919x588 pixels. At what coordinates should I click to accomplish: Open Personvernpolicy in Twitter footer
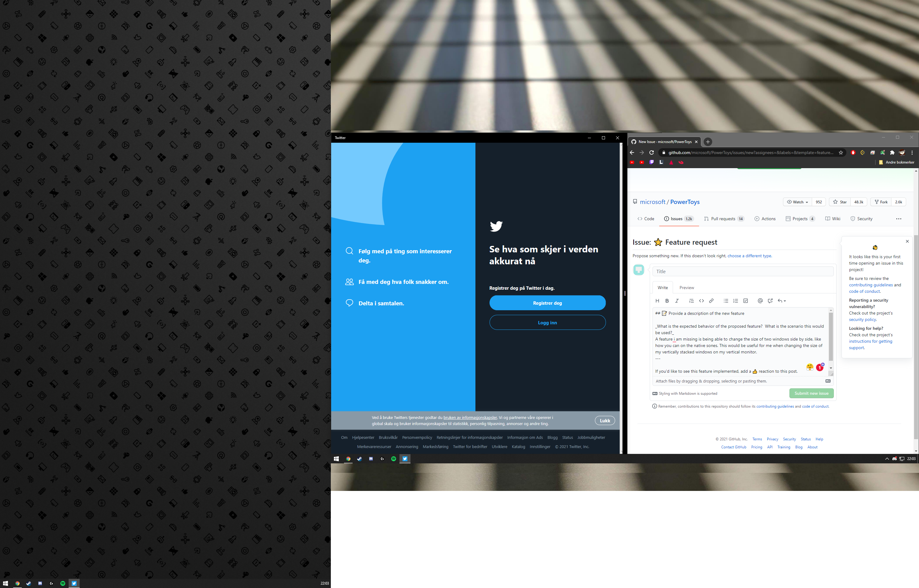[417, 438]
